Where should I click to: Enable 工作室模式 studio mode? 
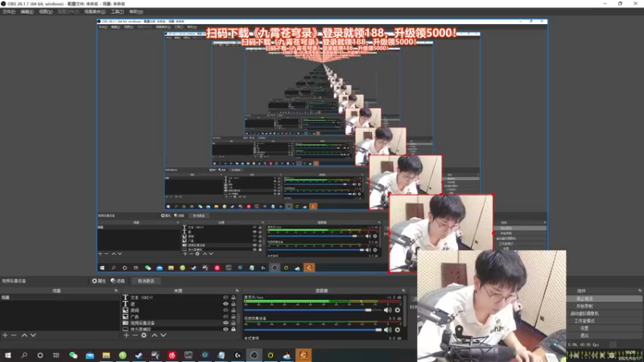[584, 321]
